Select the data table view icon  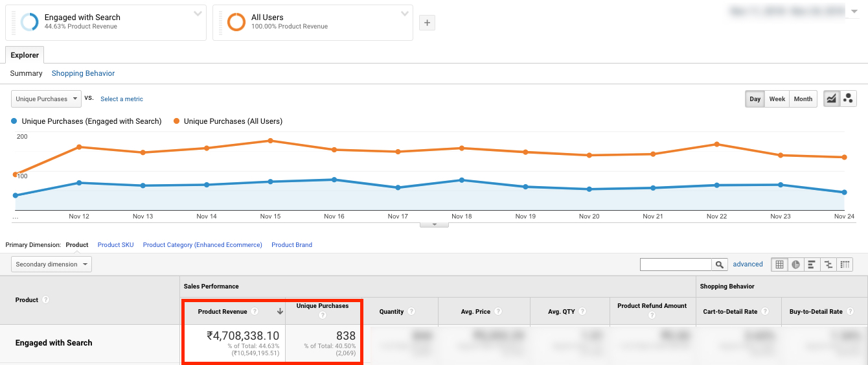coord(779,265)
